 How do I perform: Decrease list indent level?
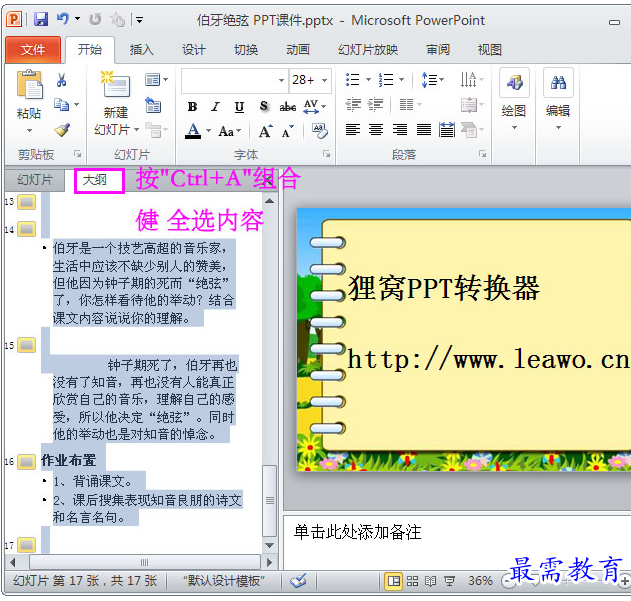(x=353, y=105)
